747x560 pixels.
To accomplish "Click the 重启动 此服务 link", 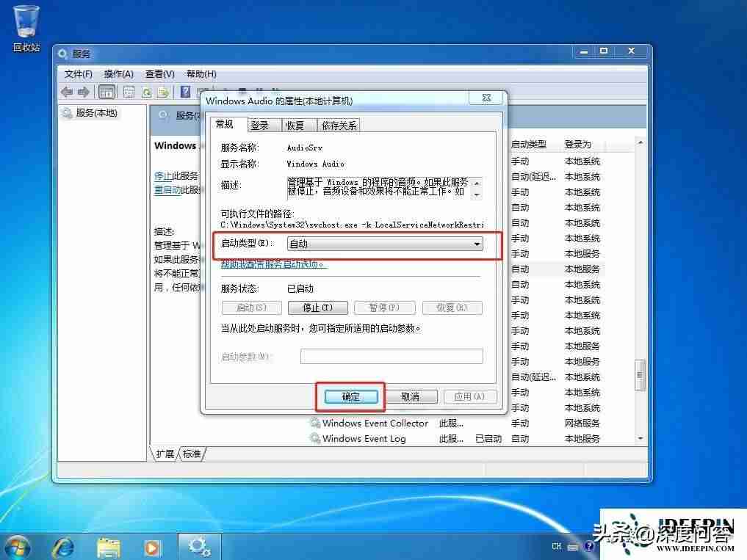I will [167, 189].
